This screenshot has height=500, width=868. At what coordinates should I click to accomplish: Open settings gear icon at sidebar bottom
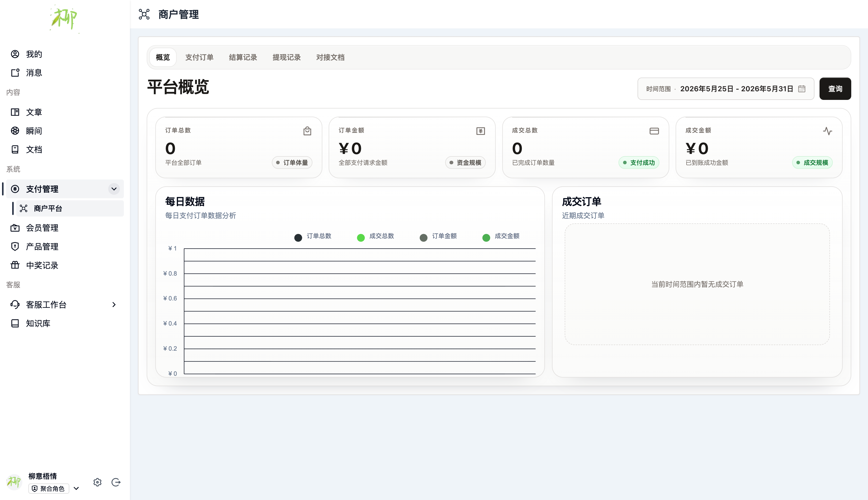click(x=97, y=482)
